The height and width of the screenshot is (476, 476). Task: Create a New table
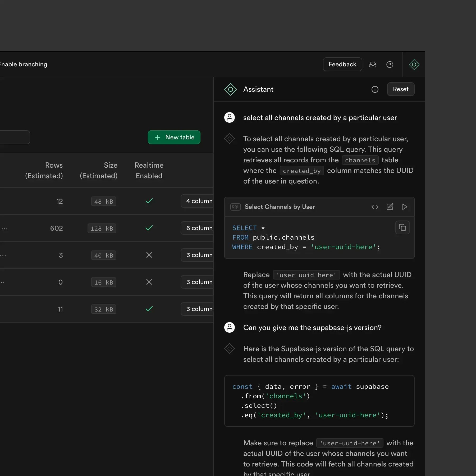(x=174, y=137)
